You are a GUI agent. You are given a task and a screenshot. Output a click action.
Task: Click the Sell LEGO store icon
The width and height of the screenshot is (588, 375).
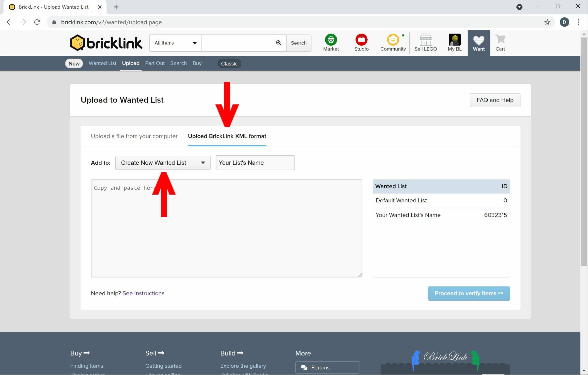pos(425,40)
